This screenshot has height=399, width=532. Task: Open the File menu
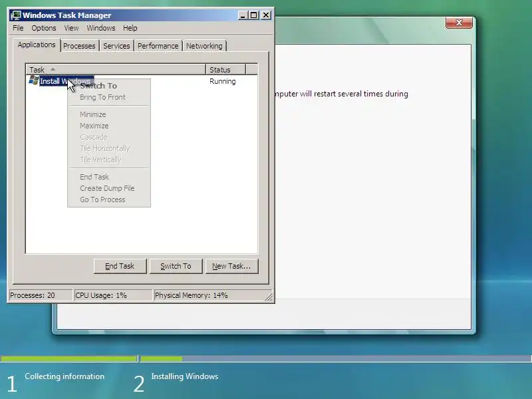point(18,28)
